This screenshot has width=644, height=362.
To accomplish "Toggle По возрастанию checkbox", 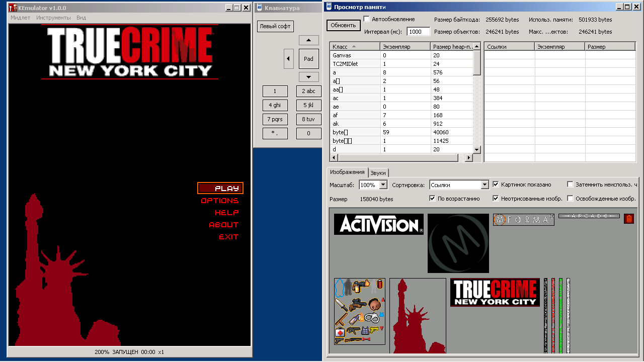I will [x=433, y=199].
